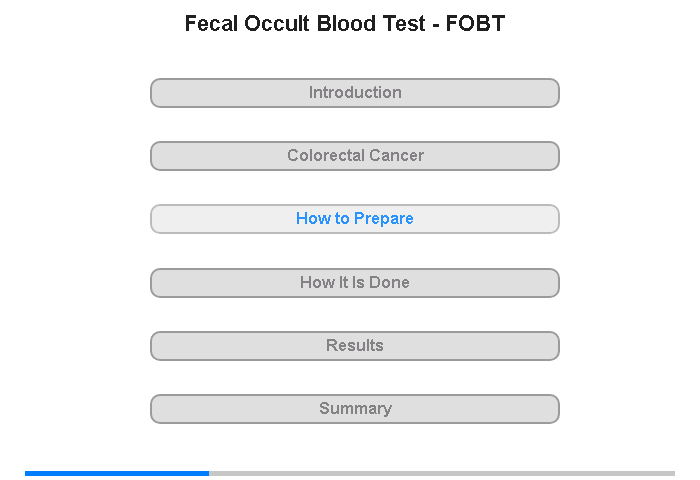Image resolution: width=700 pixels, height=480 pixels.
Task: Jump to the Results section
Action: pyautogui.click(x=354, y=346)
